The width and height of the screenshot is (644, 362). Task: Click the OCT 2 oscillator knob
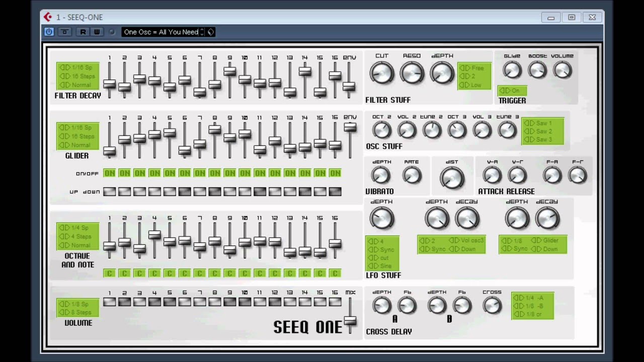(x=381, y=130)
